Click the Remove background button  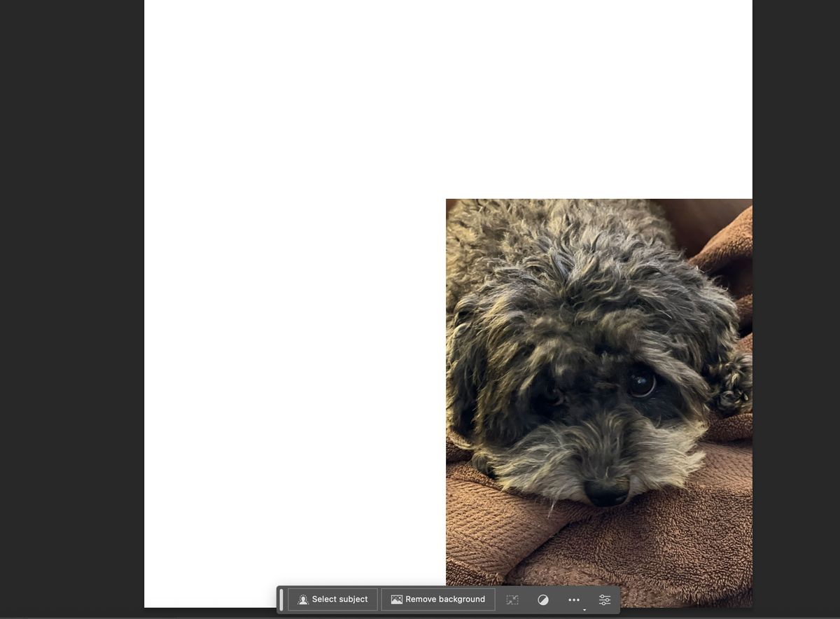(438, 599)
